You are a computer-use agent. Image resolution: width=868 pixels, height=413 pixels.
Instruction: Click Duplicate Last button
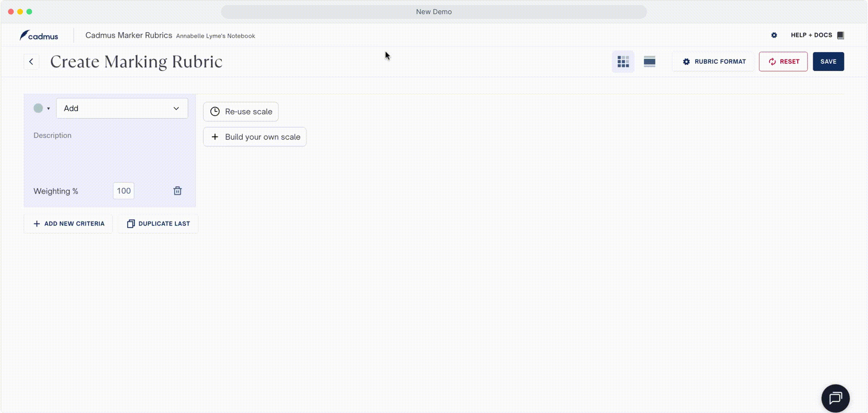click(158, 224)
